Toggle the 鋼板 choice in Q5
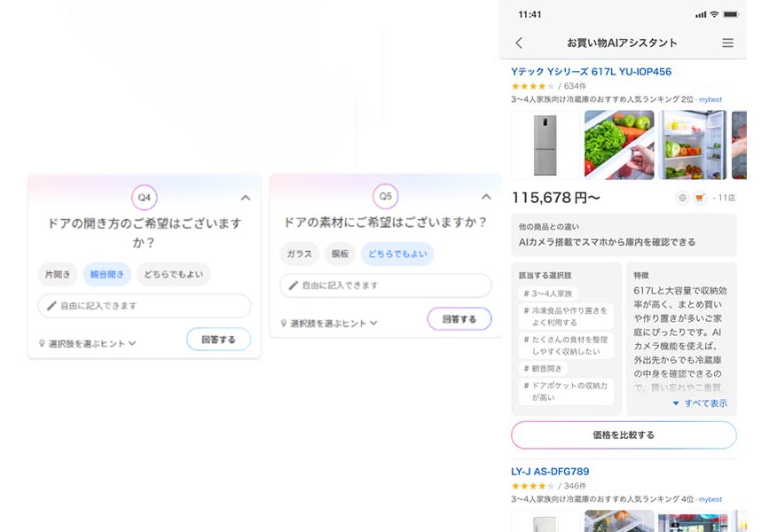The width and height of the screenshot is (769, 532). tap(340, 254)
